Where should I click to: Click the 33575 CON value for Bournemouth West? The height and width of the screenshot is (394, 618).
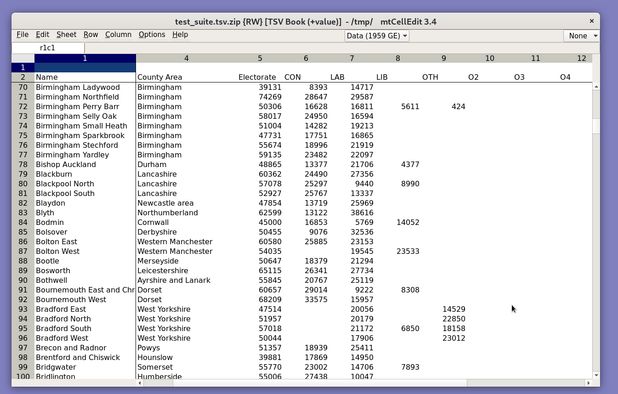click(306, 299)
